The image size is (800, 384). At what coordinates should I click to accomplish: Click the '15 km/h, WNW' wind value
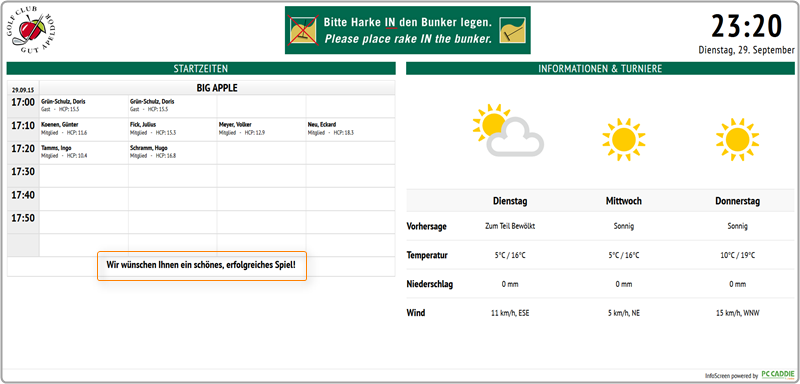coord(737,314)
